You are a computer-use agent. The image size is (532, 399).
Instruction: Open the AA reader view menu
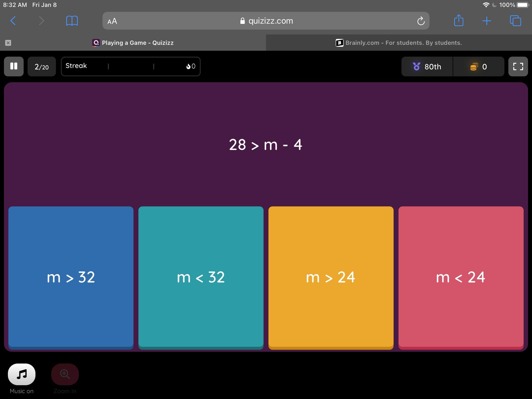pos(112,21)
